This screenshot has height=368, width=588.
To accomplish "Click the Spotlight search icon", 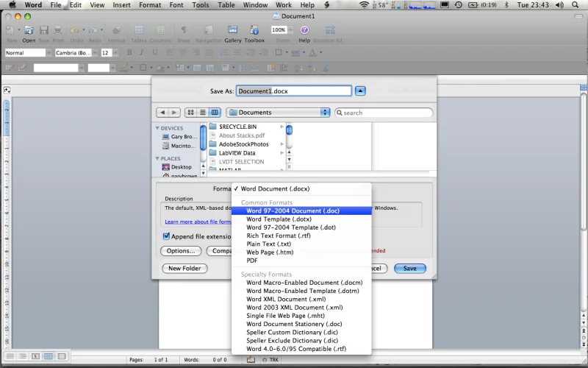I will [x=576, y=5].
